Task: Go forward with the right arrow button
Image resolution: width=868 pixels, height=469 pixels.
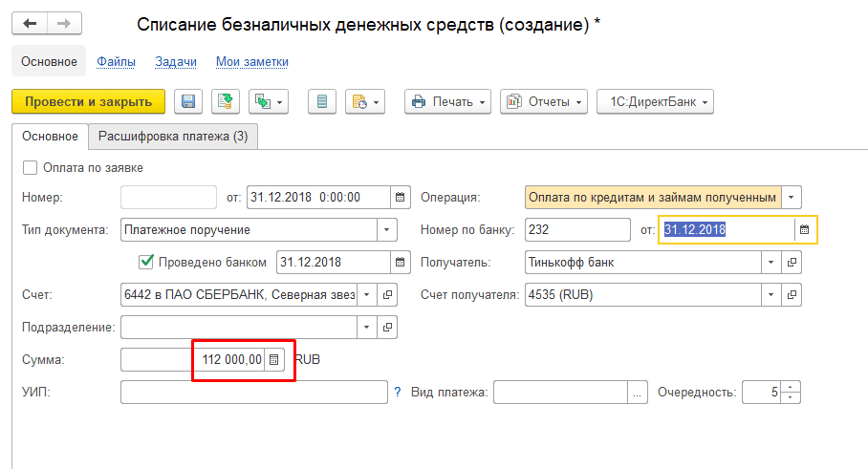Action: (64, 23)
